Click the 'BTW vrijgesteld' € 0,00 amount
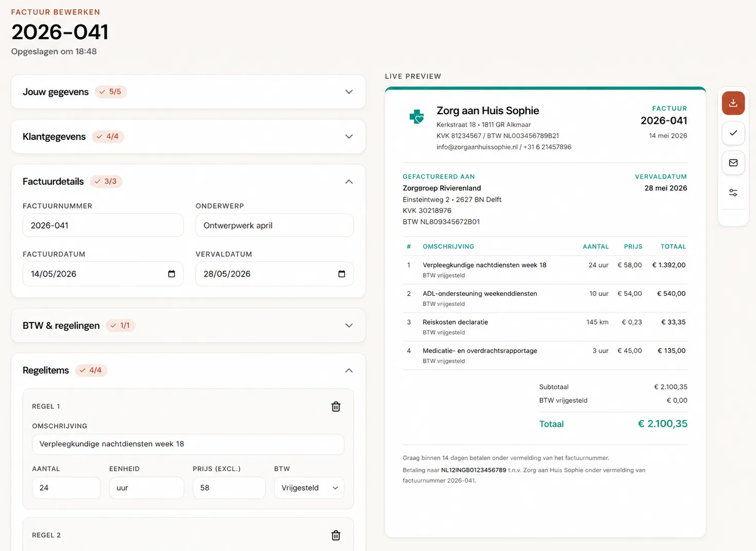This screenshot has width=756, height=551. (677, 400)
